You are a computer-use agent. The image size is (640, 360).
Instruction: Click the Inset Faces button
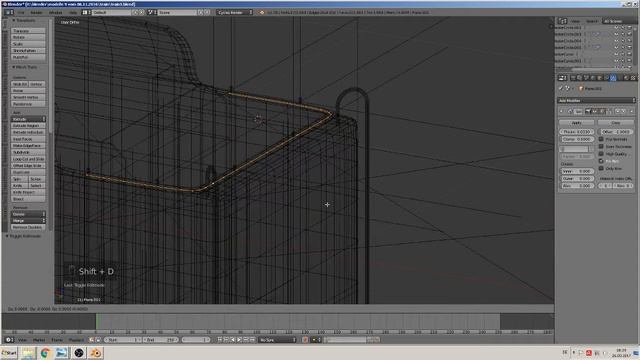(28, 139)
